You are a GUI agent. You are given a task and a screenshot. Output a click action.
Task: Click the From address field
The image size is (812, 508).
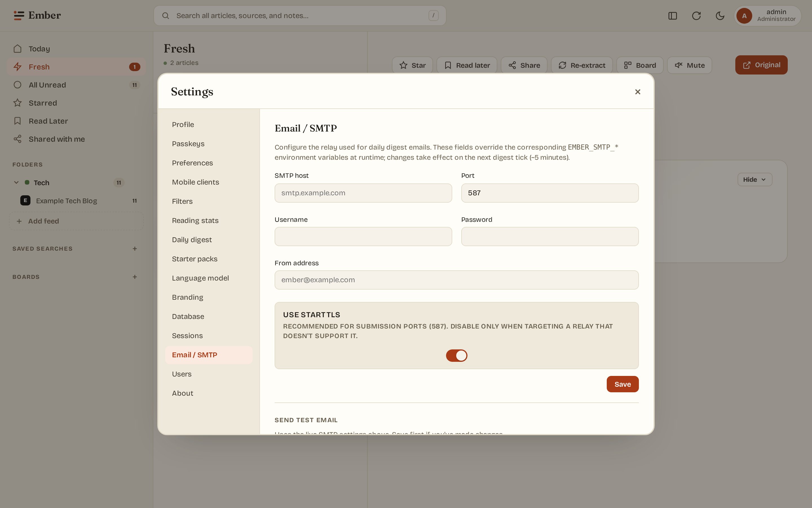coord(456,280)
